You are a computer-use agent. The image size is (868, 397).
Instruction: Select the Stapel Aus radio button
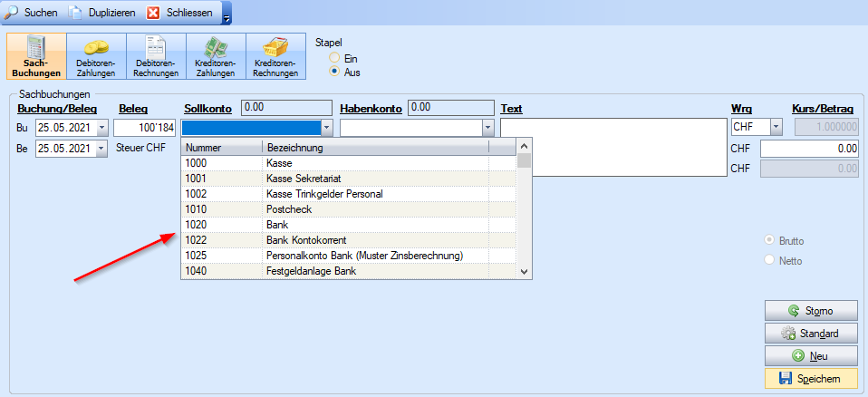(x=333, y=72)
